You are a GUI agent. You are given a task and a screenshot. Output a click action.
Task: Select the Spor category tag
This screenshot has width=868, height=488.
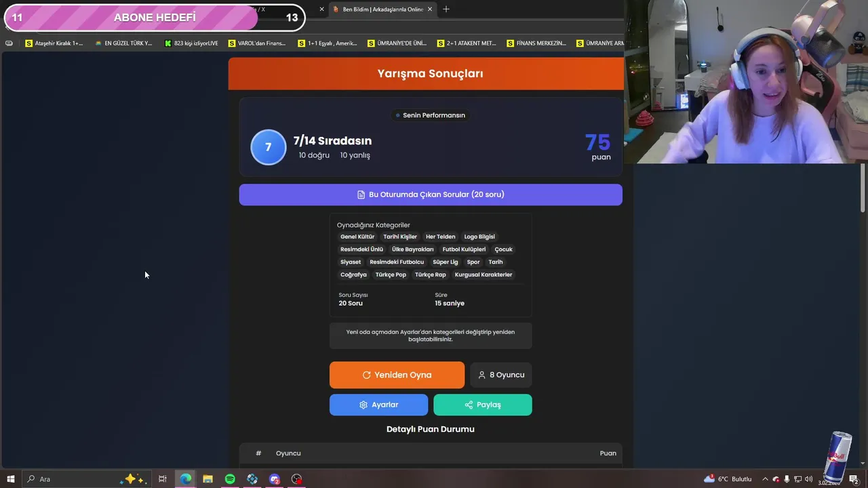click(x=473, y=262)
